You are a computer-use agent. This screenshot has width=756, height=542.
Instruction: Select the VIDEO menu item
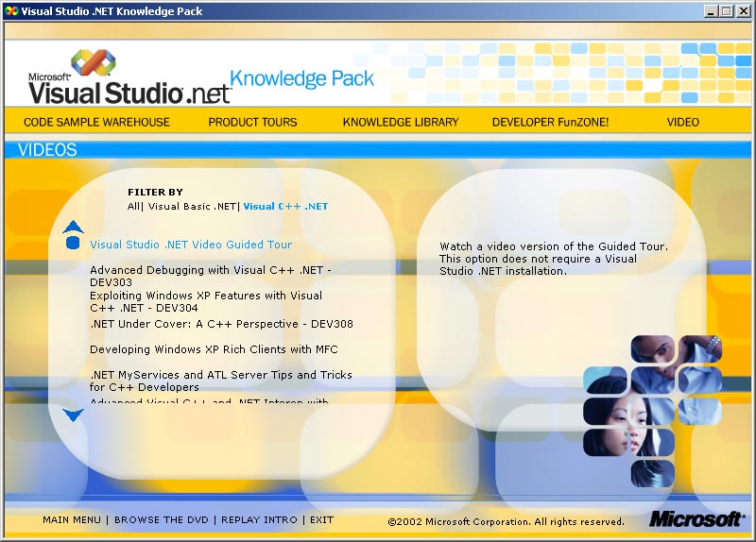(x=682, y=123)
